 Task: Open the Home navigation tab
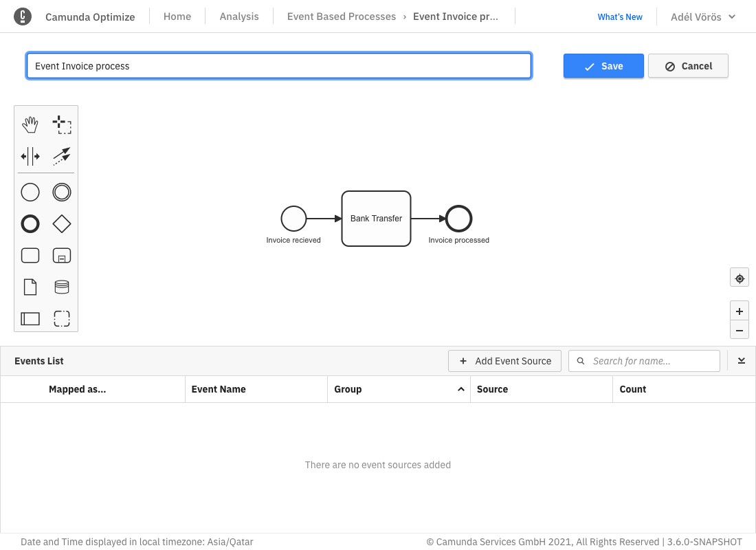click(177, 16)
